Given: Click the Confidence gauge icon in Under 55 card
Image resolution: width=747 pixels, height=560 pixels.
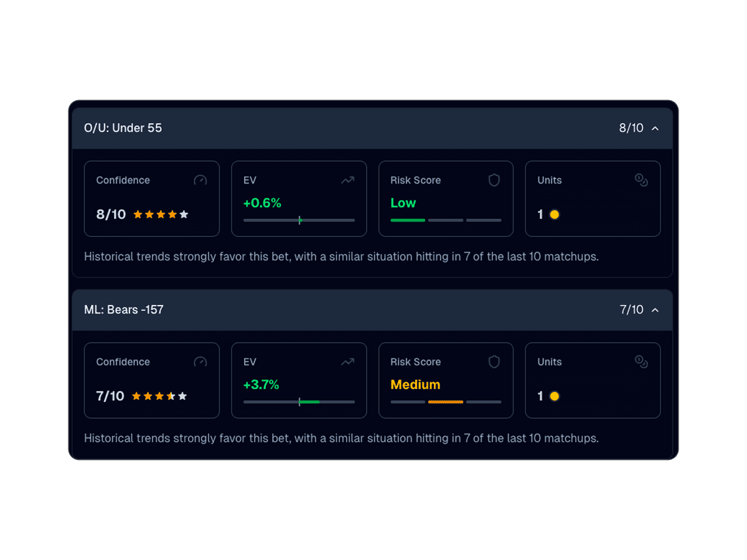Looking at the screenshot, I should pyautogui.click(x=200, y=180).
